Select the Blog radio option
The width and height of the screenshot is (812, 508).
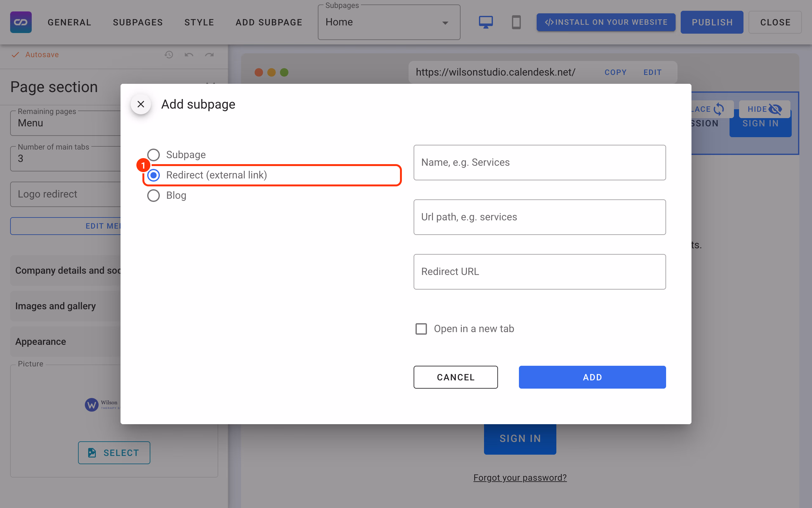(153, 195)
